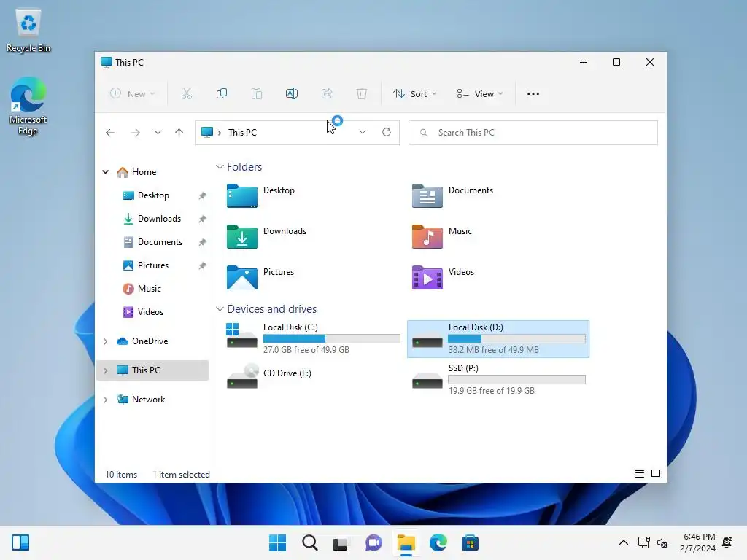
Task: Click the Copy icon in toolbar
Action: (222, 94)
